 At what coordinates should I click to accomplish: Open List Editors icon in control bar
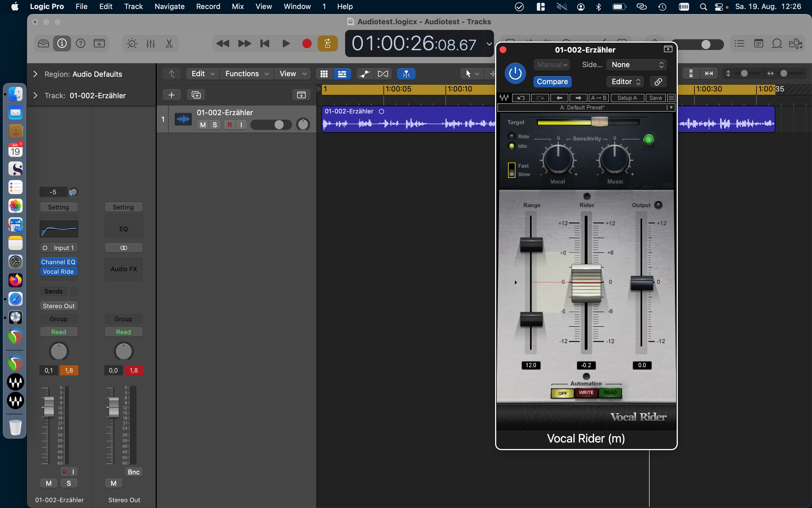coord(740,44)
